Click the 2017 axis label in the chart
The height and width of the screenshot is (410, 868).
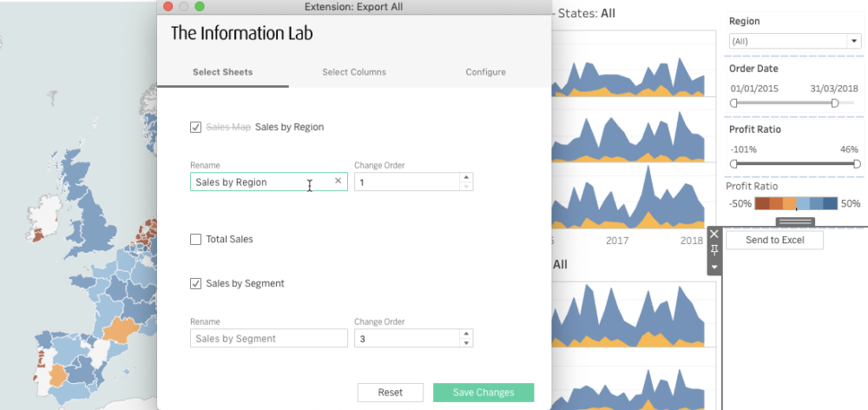(x=617, y=241)
